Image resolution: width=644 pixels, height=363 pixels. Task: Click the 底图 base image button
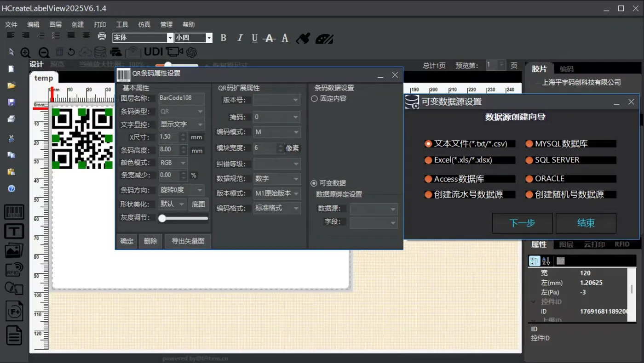click(x=198, y=204)
